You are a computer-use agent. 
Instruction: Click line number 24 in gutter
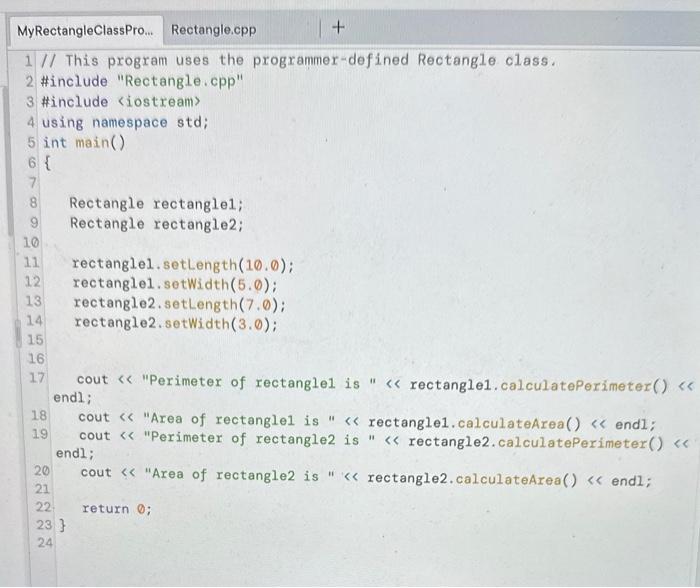coord(45,543)
